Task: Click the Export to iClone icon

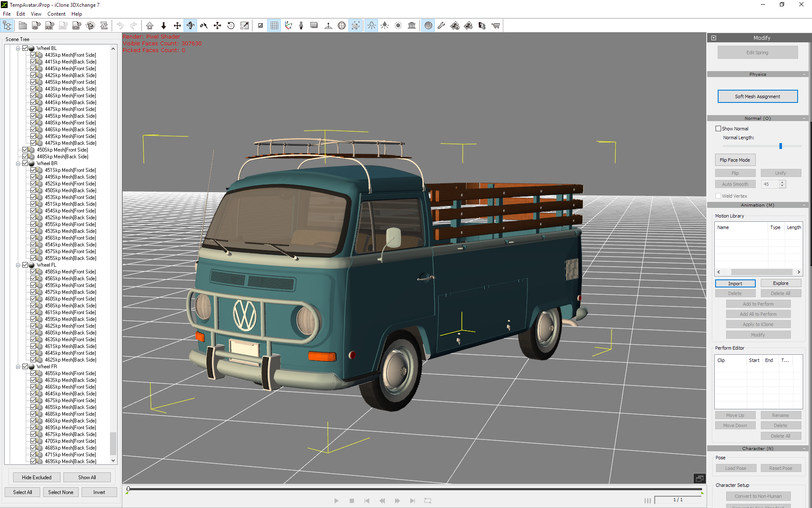Action: click(x=36, y=26)
